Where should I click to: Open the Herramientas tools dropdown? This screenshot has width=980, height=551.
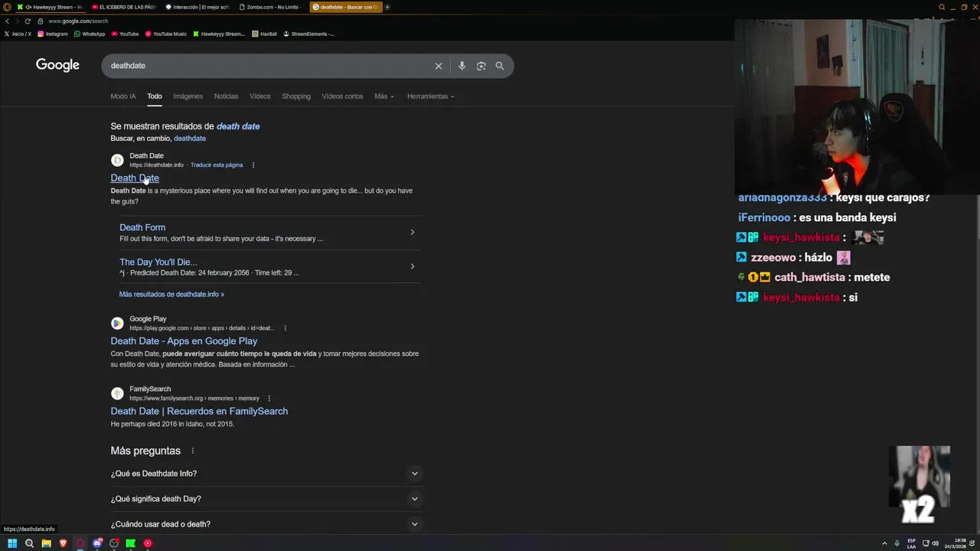pyautogui.click(x=430, y=96)
